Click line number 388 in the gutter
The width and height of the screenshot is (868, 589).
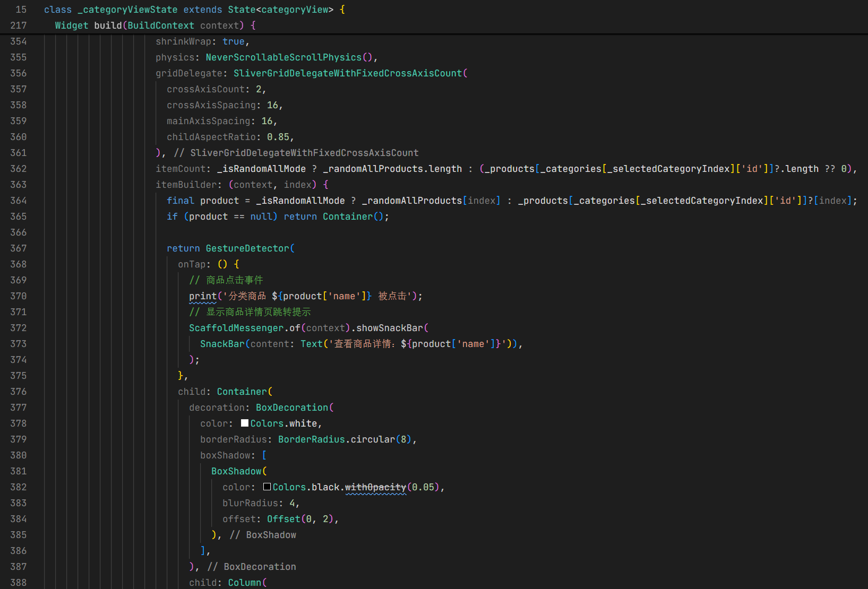click(19, 583)
